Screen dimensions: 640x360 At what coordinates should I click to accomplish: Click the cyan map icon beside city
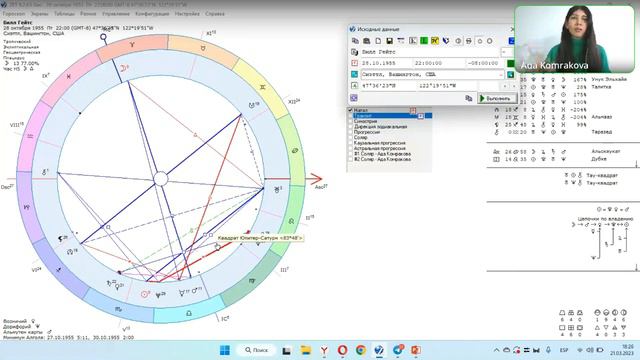tap(354, 74)
